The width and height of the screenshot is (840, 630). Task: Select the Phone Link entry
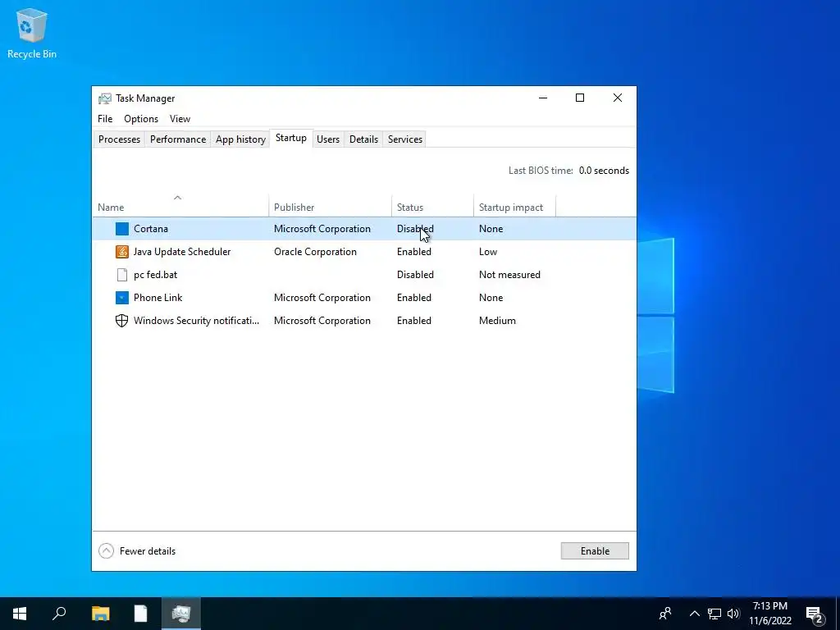coord(364,298)
